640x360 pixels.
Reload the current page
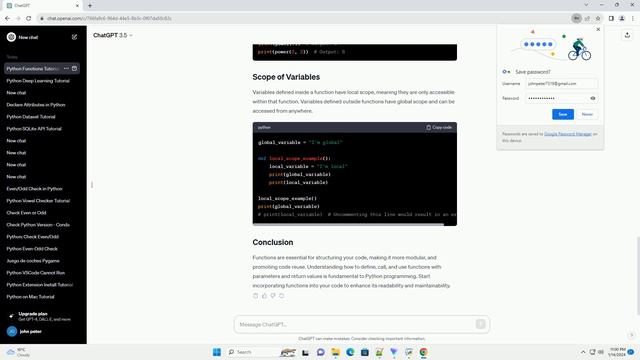click(x=29, y=18)
